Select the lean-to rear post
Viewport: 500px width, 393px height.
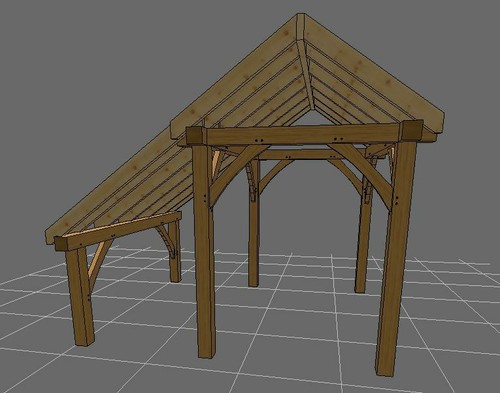tap(175, 252)
